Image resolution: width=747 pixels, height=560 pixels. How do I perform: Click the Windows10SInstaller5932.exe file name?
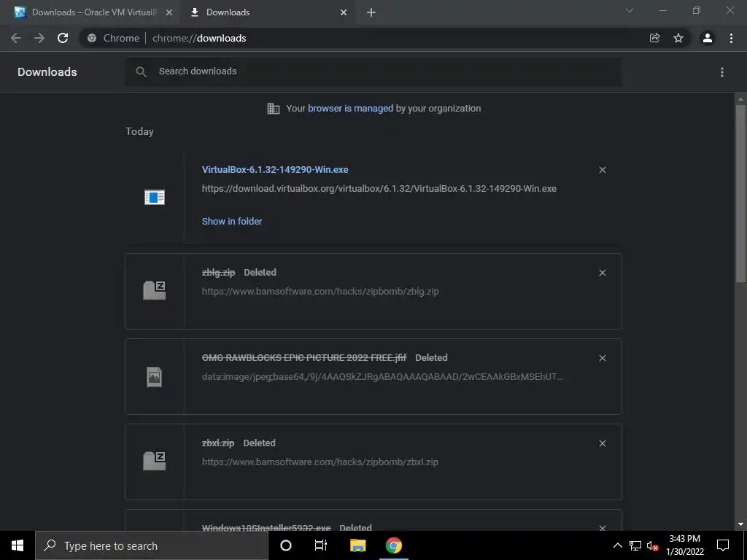[x=266, y=527]
